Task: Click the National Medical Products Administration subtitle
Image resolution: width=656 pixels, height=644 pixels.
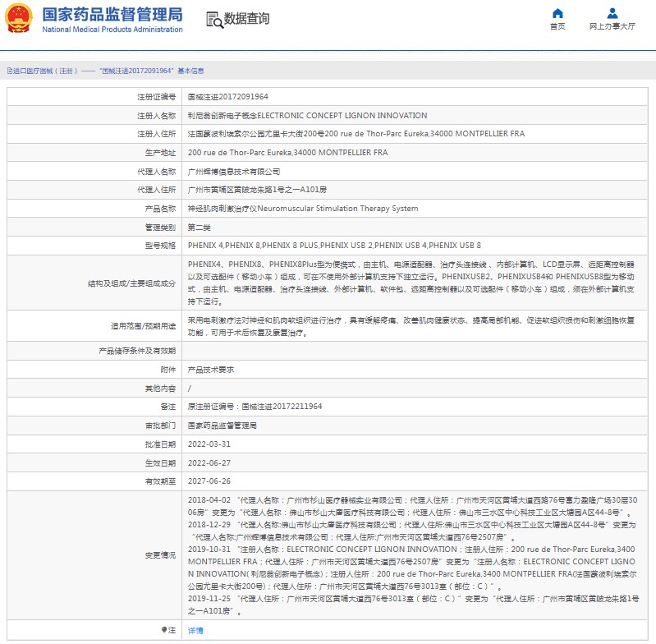Action: (112, 30)
